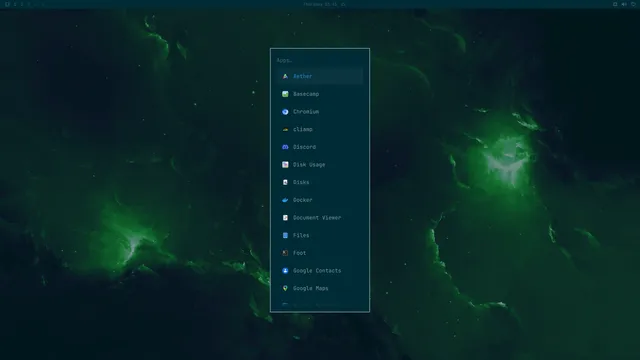Click the Disks app icon

pyautogui.click(x=285, y=182)
